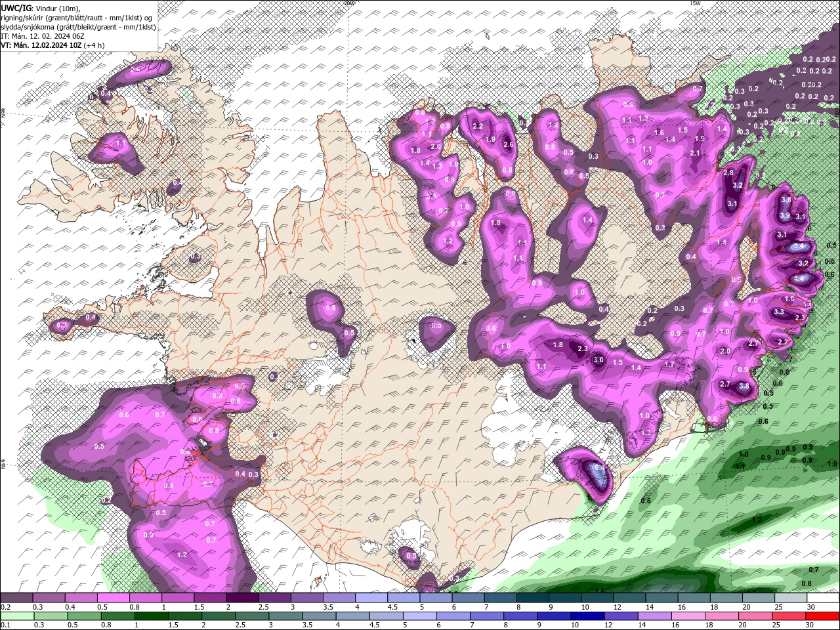840x630 pixels.
Task: Click the 3.0 snowfall value in the central highlands
Action: coord(598,360)
